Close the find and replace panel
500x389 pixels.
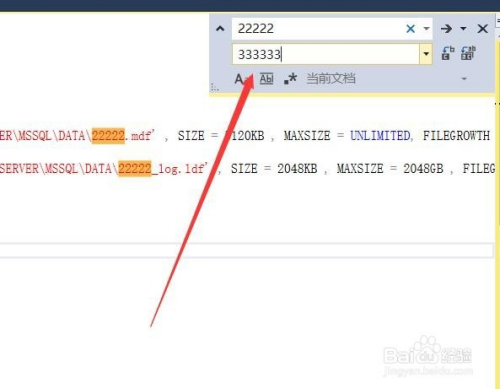coord(482,29)
